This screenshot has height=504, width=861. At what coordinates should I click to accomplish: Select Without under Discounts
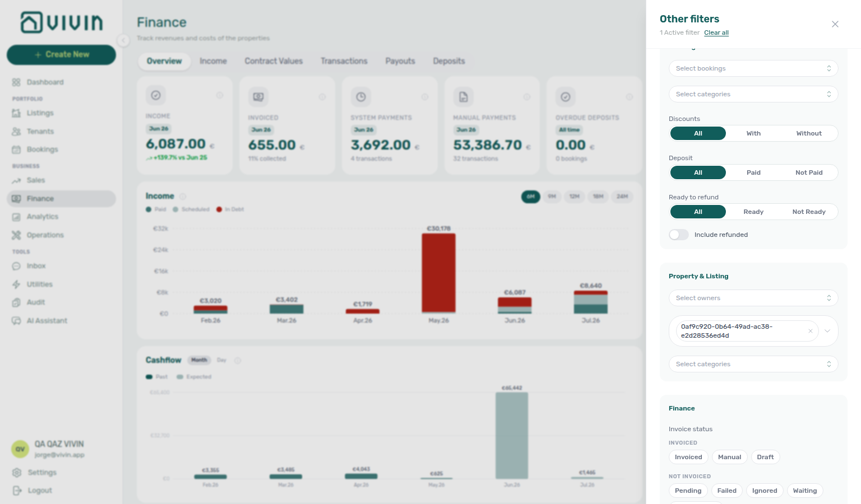click(x=809, y=133)
